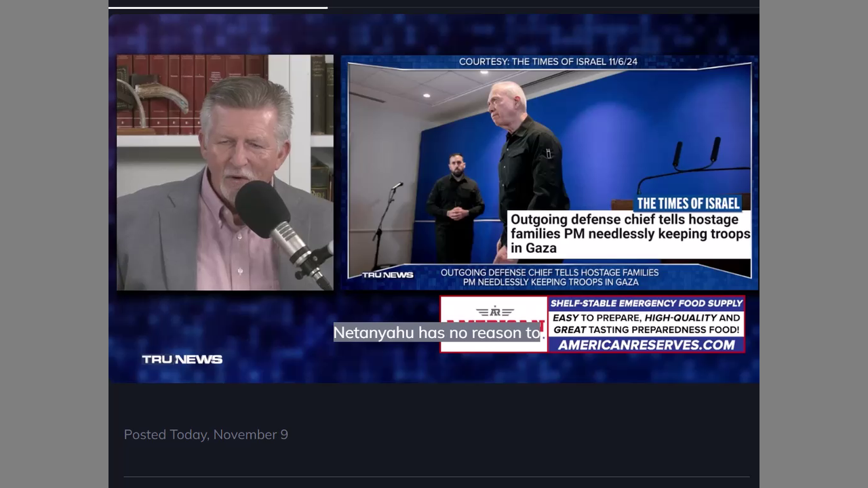Click The Times of Israel source label
The height and width of the screenshot is (488, 868).
pos(688,203)
